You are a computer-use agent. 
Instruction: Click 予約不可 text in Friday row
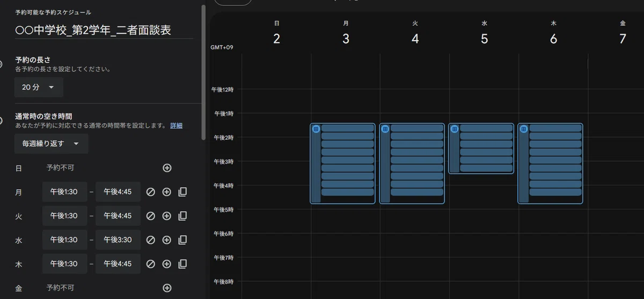coord(60,288)
